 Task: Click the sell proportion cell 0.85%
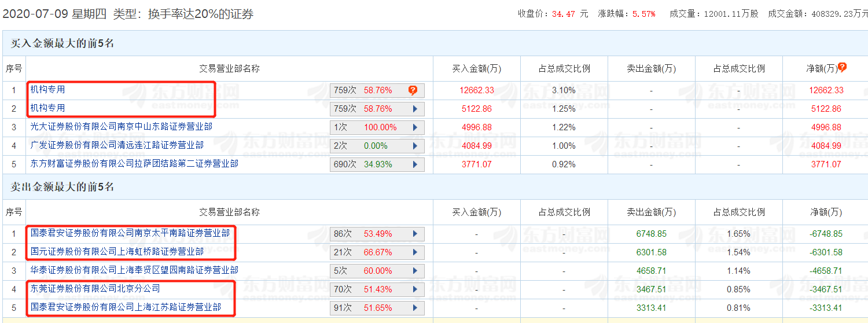[739, 289]
